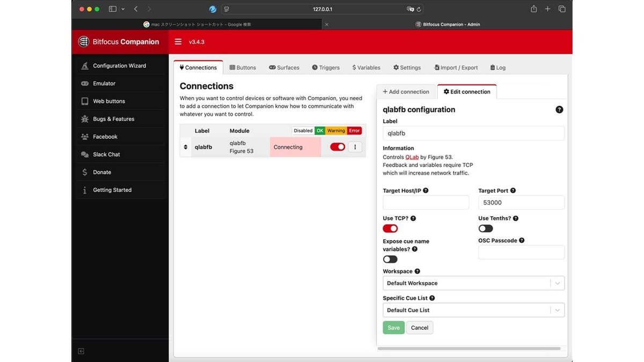Click the Target Port help icon
Viewport: 644px width, 362px height.
pos(513,190)
